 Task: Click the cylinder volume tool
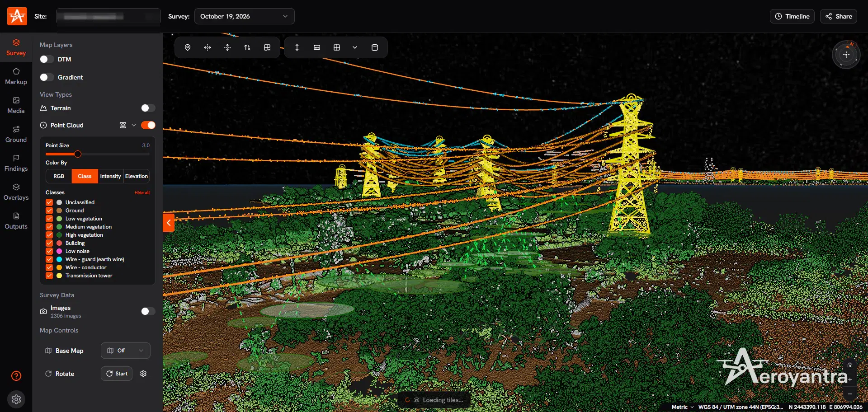375,47
